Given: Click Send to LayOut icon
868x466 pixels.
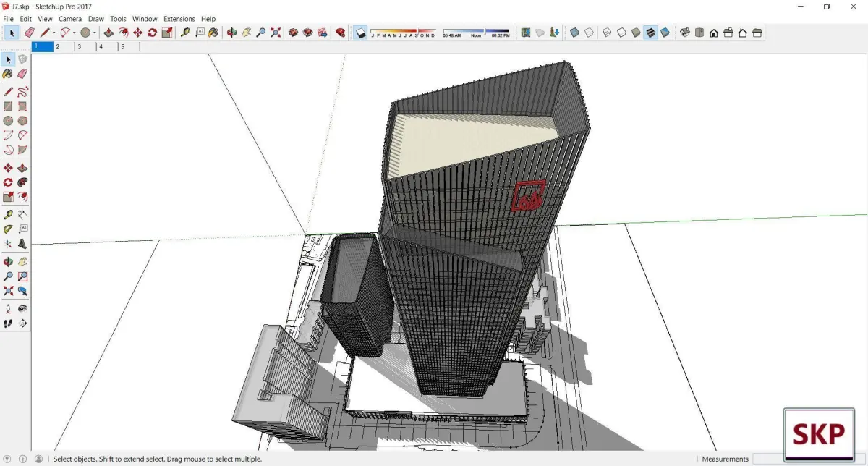Looking at the screenshot, I should pyautogui.click(x=322, y=33).
